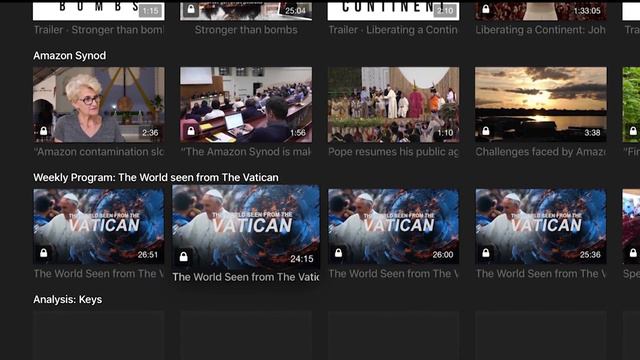Click 'The Amazon Synod is mak' title
Viewport: 640px width, 360px height.
click(246, 152)
